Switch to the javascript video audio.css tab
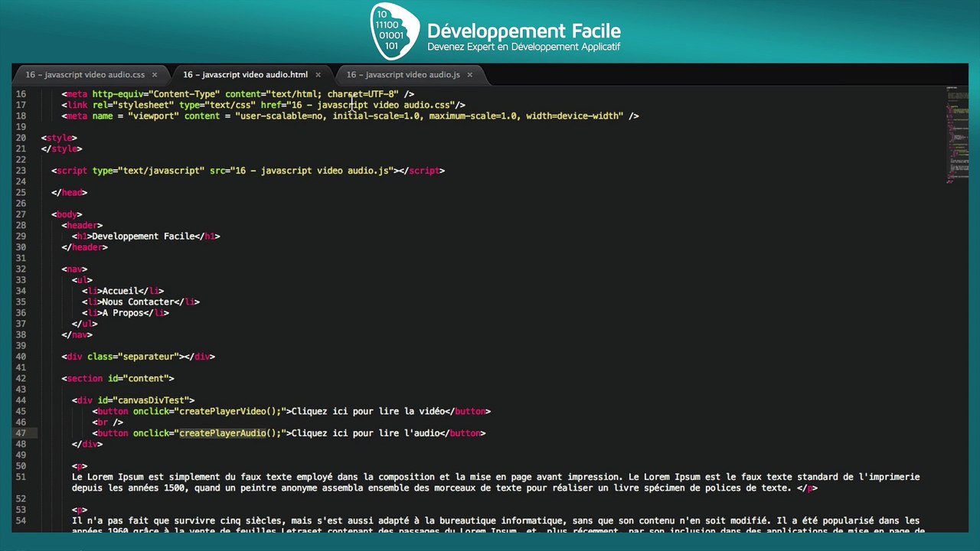Screen dimensions: 980x551 point(85,74)
